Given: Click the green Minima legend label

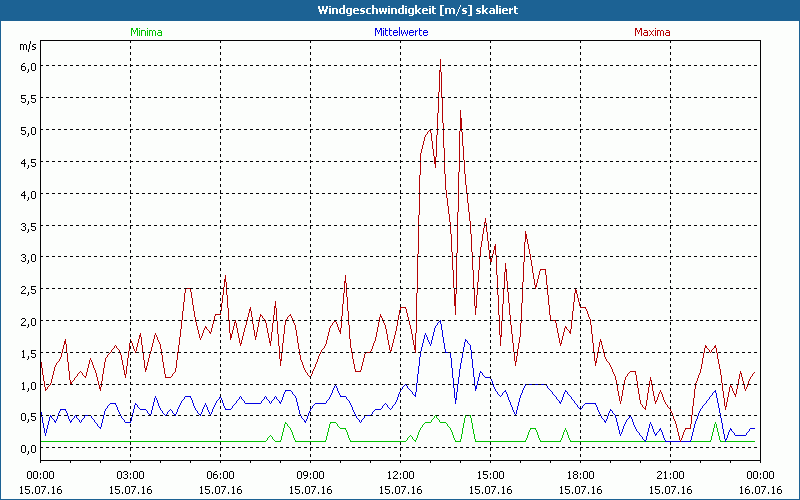Looking at the screenshot, I should 145,32.
